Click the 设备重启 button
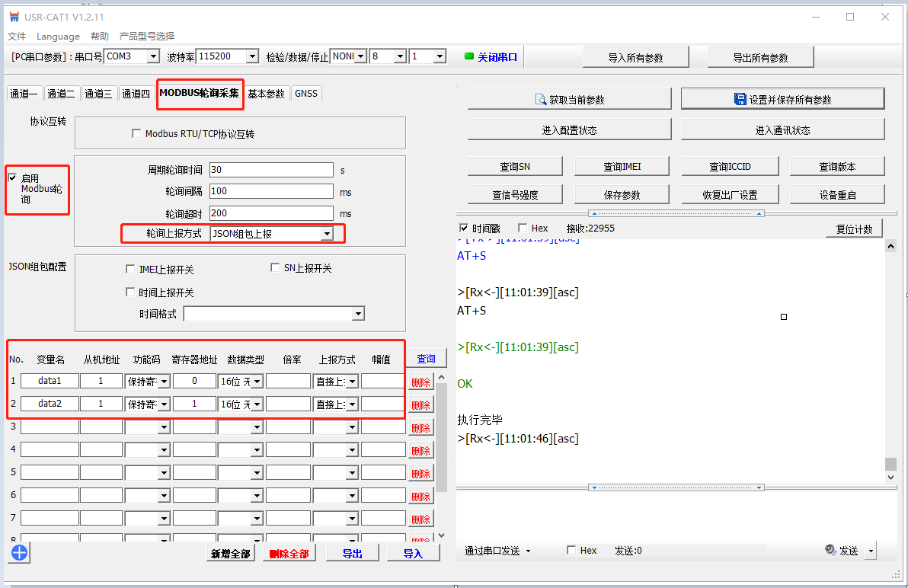The height and width of the screenshot is (588, 908). pyautogui.click(x=837, y=194)
